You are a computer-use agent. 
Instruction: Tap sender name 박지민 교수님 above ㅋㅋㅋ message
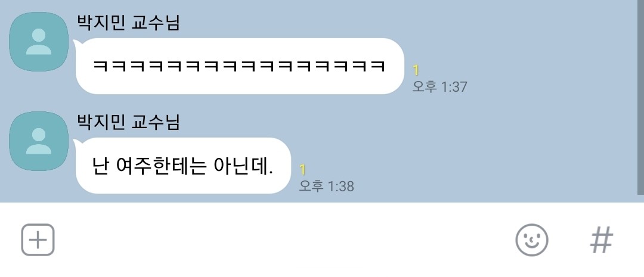(x=129, y=23)
